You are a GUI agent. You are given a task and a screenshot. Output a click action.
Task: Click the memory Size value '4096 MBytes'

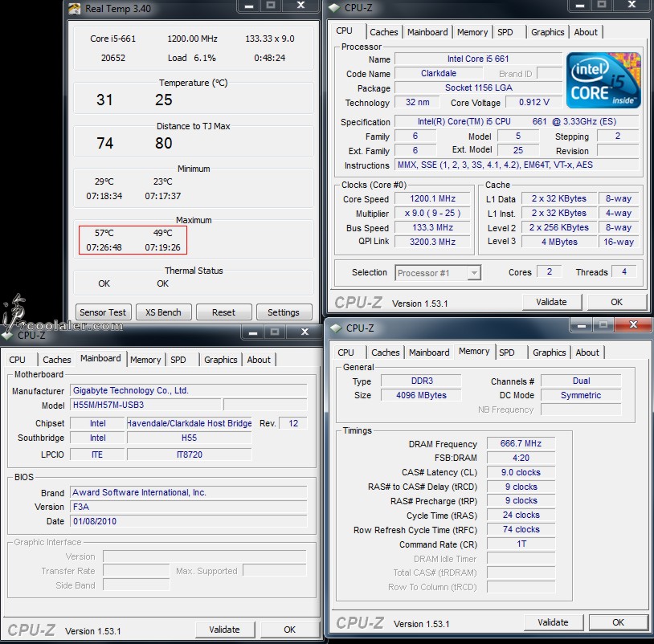pyautogui.click(x=421, y=396)
